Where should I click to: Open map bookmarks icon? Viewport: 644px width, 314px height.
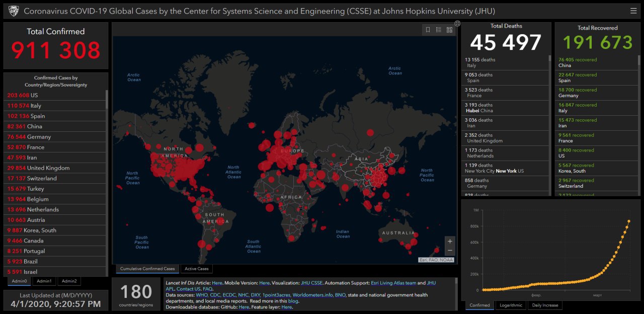click(x=428, y=30)
